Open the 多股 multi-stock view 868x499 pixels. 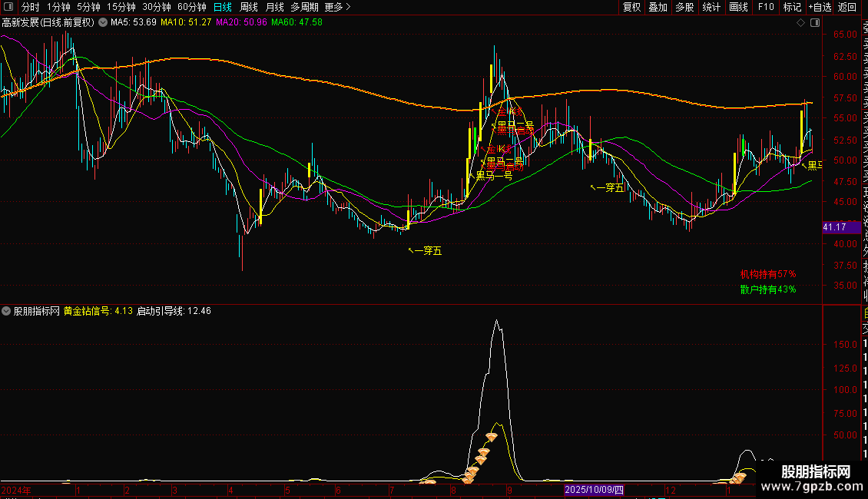tap(684, 8)
